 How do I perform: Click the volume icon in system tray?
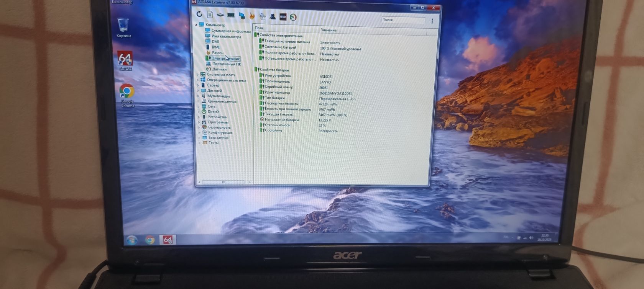point(531,238)
